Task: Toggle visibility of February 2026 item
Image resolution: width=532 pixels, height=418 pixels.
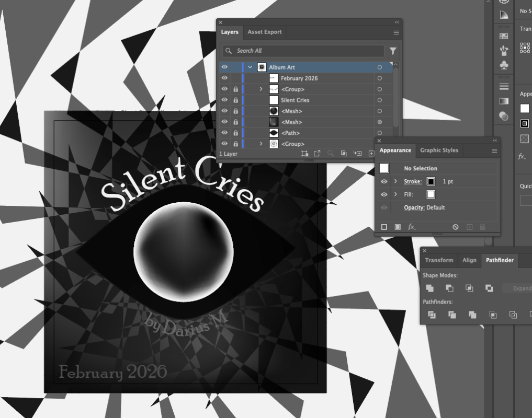Action: point(224,78)
